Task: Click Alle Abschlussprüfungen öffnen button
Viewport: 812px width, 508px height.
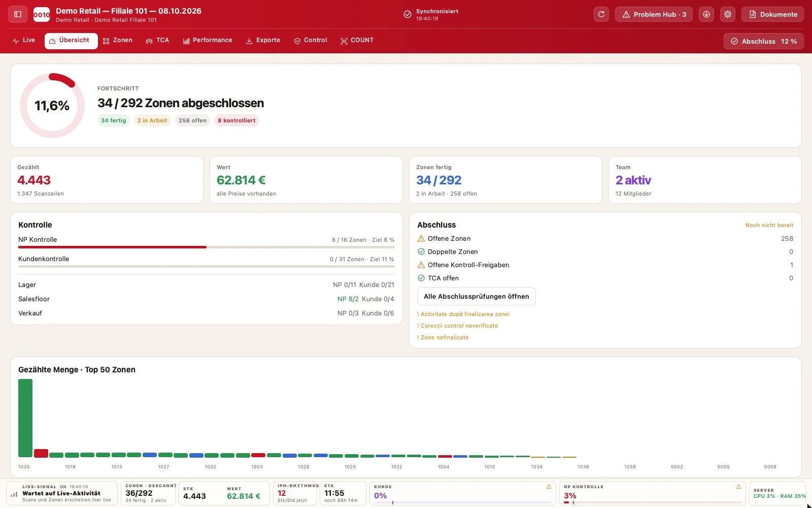Action: (x=476, y=297)
